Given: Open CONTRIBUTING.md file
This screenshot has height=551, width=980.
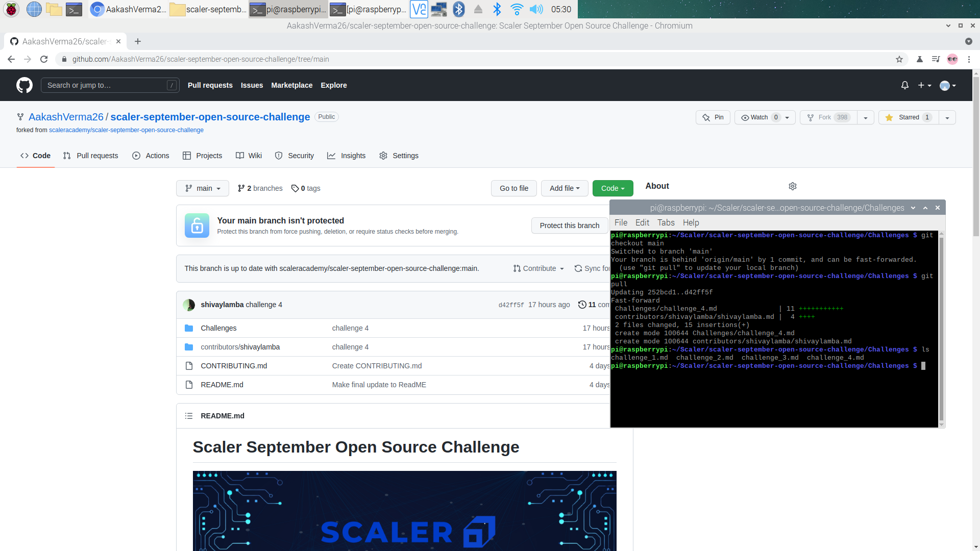Looking at the screenshot, I should click(234, 366).
